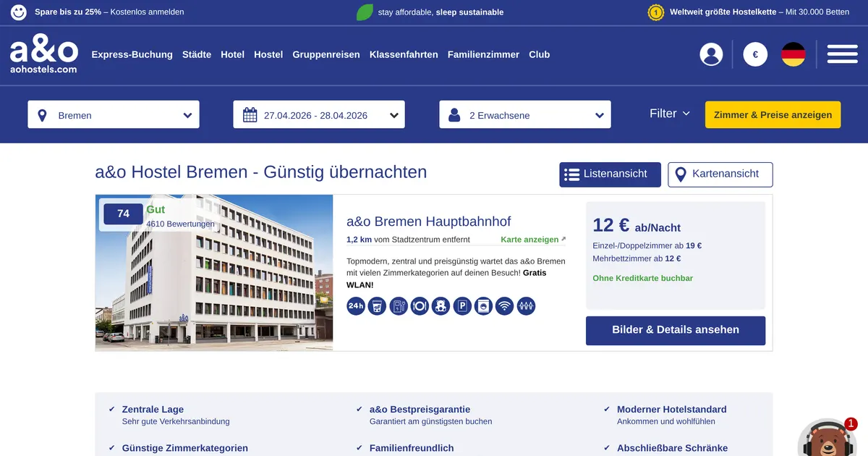Click the Günstige Zimmerkategorien feature text
This screenshot has height=456, width=868.
pyautogui.click(x=185, y=448)
